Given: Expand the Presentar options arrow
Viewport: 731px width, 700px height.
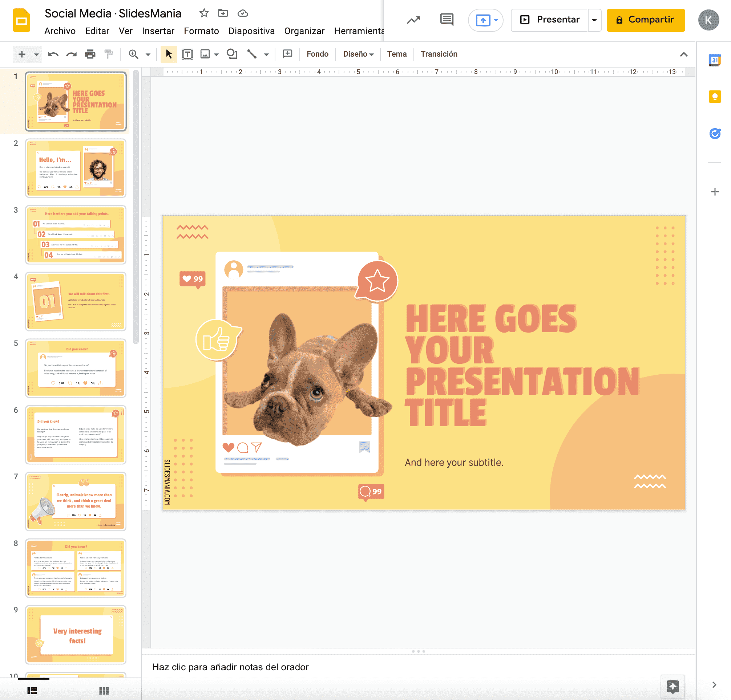Looking at the screenshot, I should click(594, 20).
